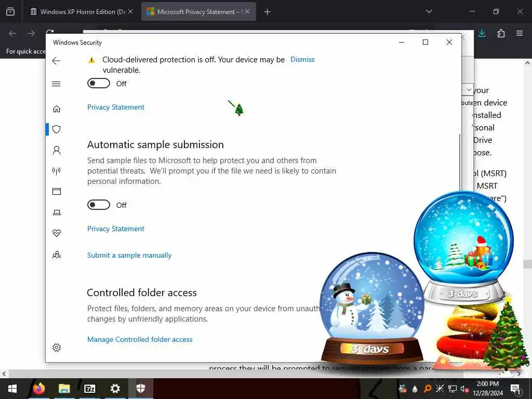Click Firefox icon on taskbar
Image resolution: width=532 pixels, height=399 pixels.
tap(38, 389)
